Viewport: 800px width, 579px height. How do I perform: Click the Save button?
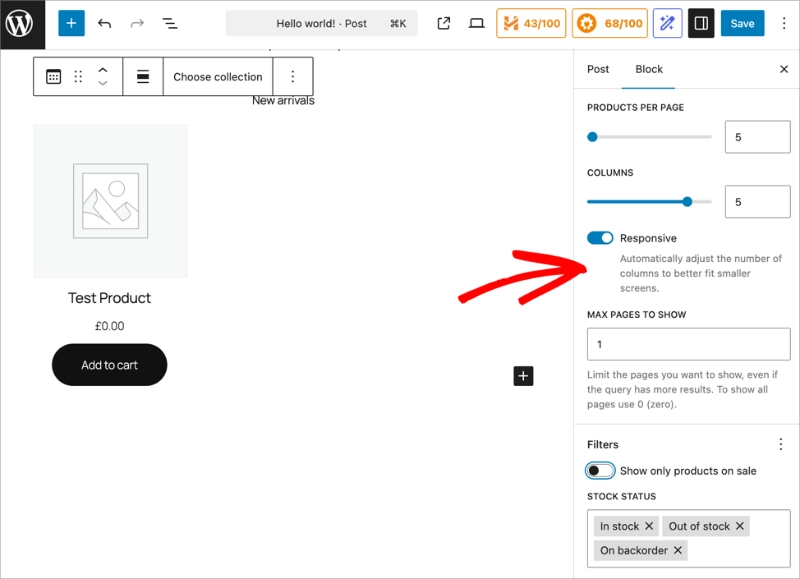point(742,23)
